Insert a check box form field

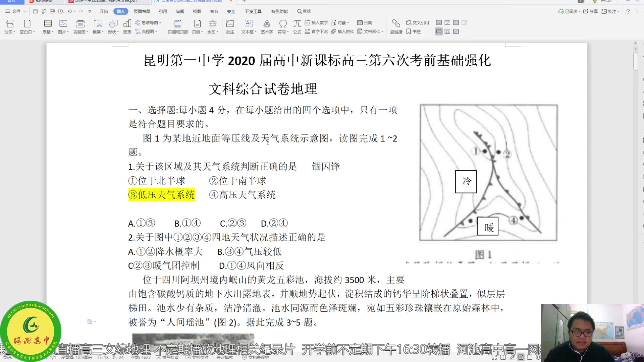[x=447, y=23]
